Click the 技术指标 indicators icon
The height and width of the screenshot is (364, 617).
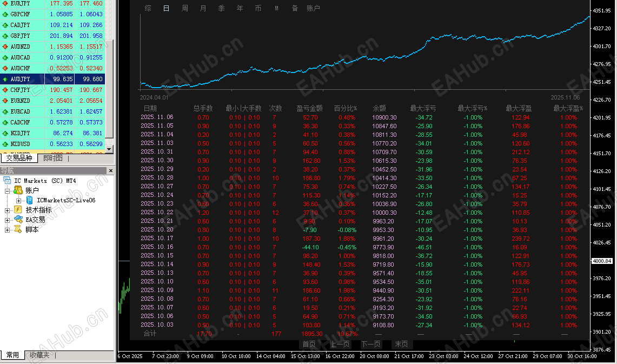18,210
